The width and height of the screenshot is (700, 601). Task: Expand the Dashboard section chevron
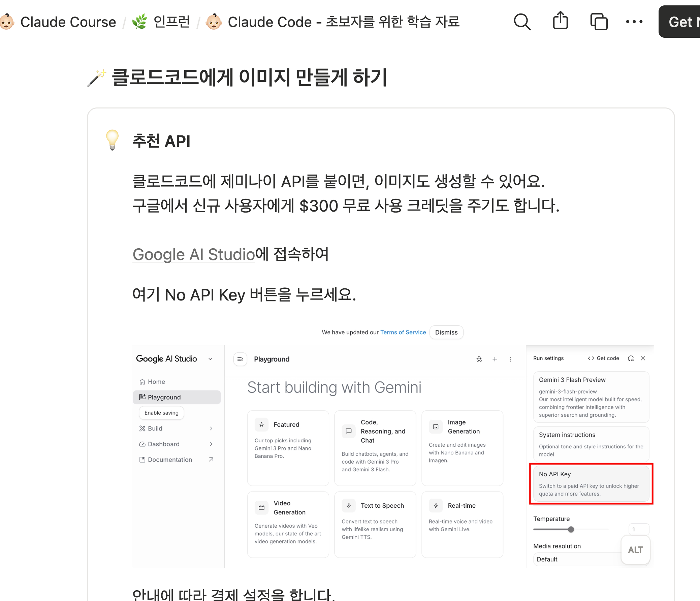pos(211,444)
